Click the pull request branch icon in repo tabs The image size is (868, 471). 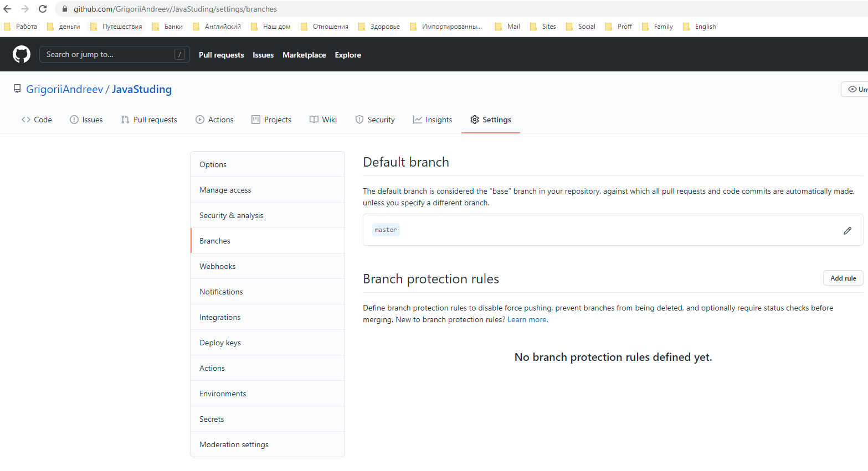(x=125, y=119)
